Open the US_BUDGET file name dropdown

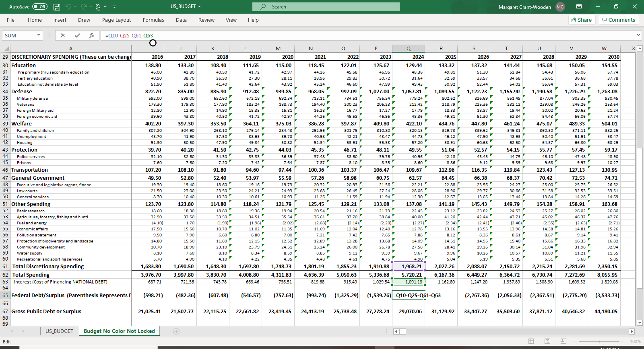coord(199,7)
